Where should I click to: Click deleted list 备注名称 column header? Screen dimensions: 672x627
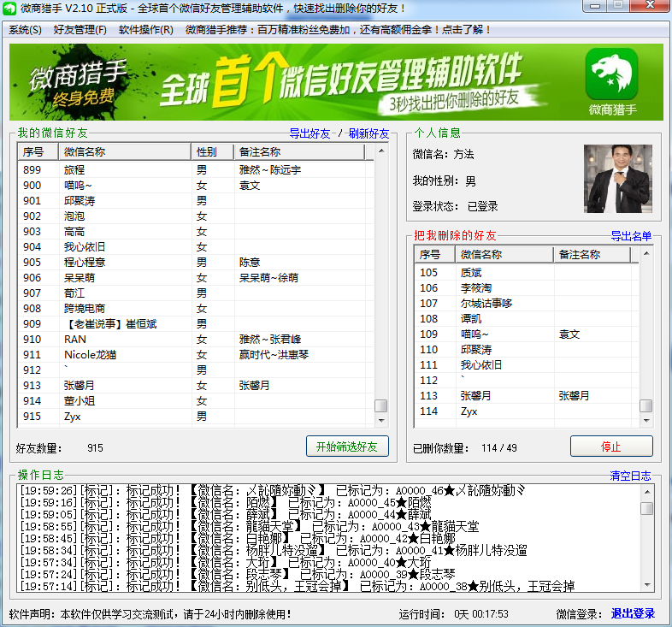click(592, 254)
